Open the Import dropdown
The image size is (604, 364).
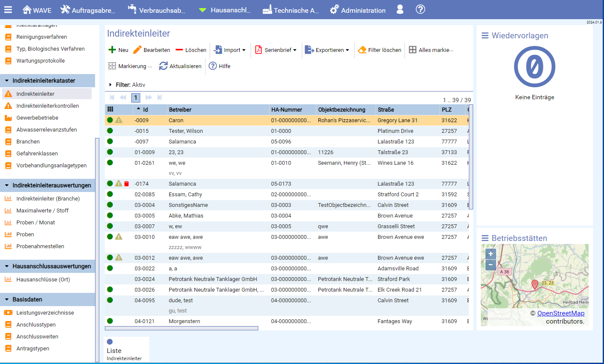[230, 50]
